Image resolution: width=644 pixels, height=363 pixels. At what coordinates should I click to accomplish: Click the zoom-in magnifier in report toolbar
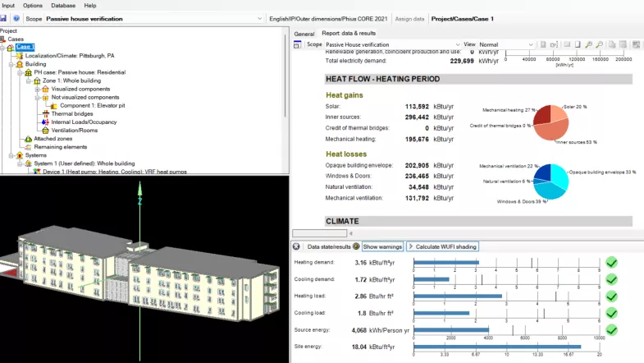[588, 44]
